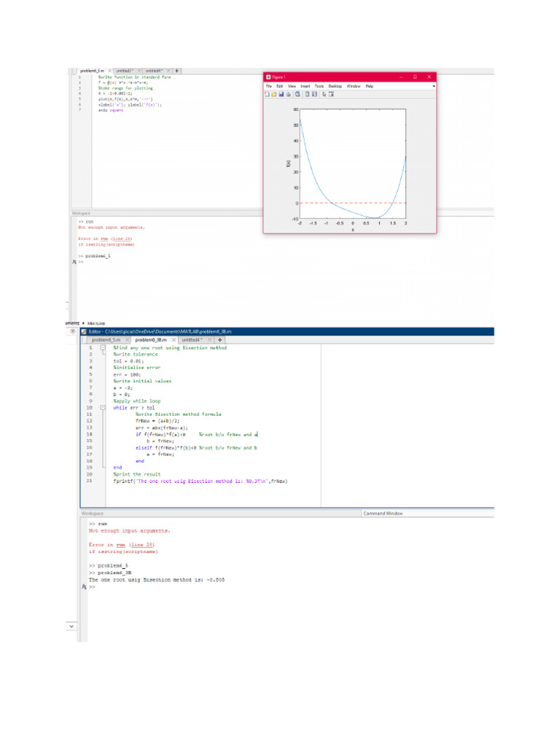Click the fx icon in the lower command window

coord(84,587)
